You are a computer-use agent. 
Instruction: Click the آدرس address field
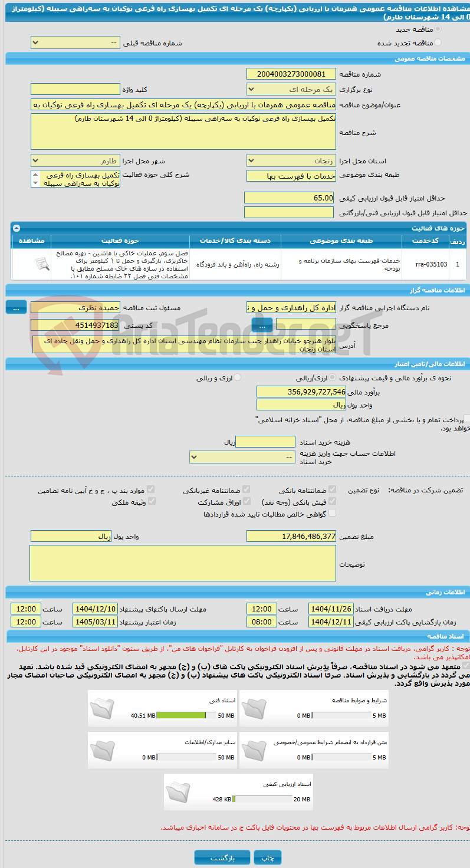point(185,344)
